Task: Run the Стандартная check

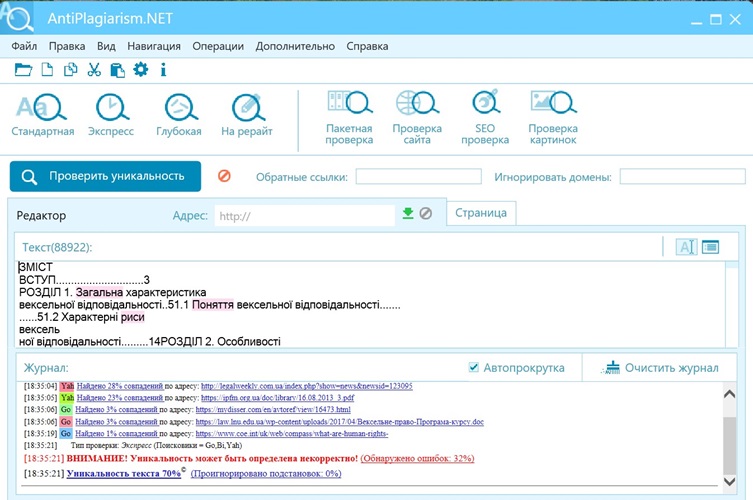Action: [43, 116]
